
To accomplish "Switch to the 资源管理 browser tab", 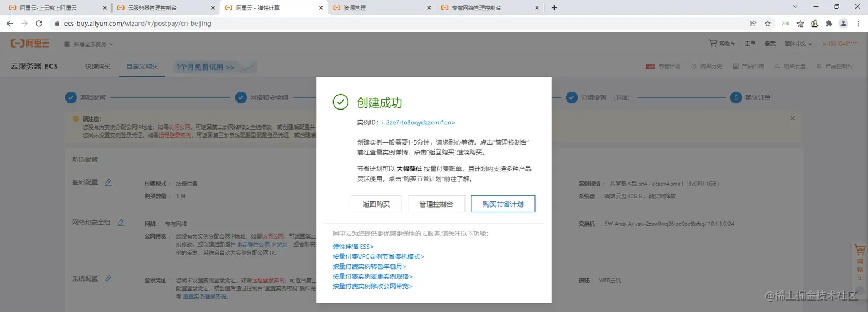I will pos(382,8).
